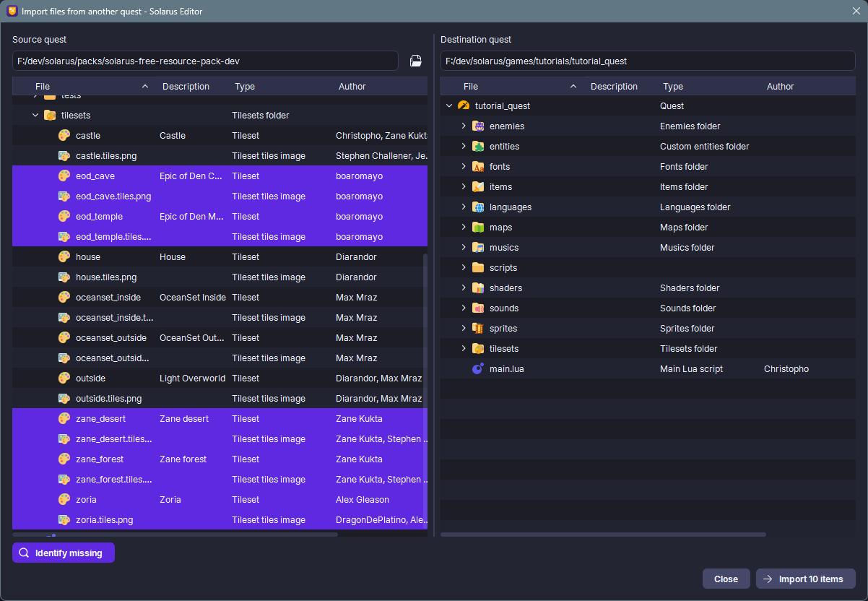Click the fonts folder icon
The height and width of the screenshot is (601, 868).
(x=478, y=166)
